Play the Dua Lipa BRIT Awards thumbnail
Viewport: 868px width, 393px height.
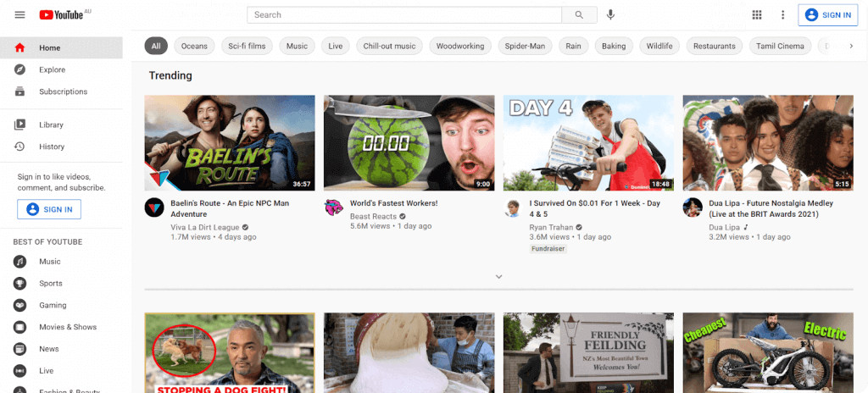pyautogui.click(x=768, y=143)
